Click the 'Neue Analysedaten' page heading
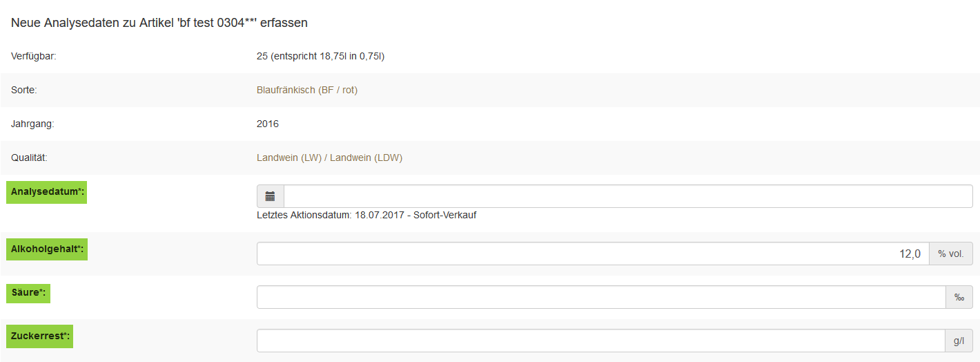Viewport: 980px width, 362px height. [x=159, y=23]
